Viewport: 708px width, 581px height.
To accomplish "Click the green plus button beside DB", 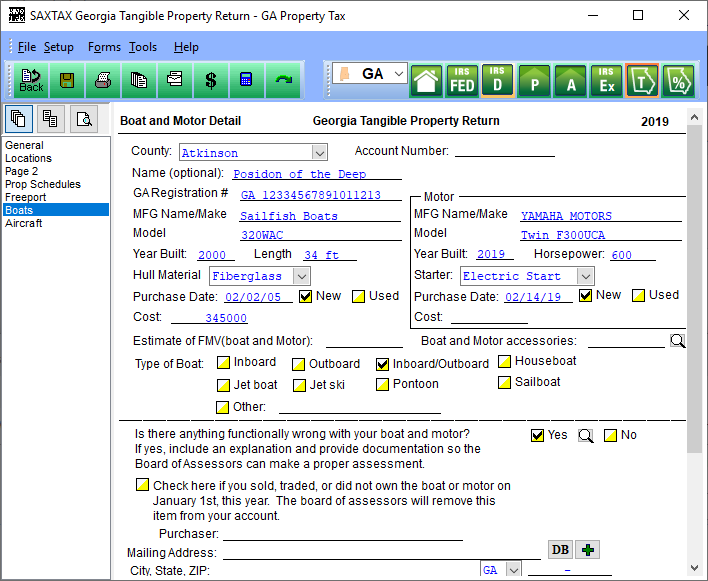I will [587, 550].
